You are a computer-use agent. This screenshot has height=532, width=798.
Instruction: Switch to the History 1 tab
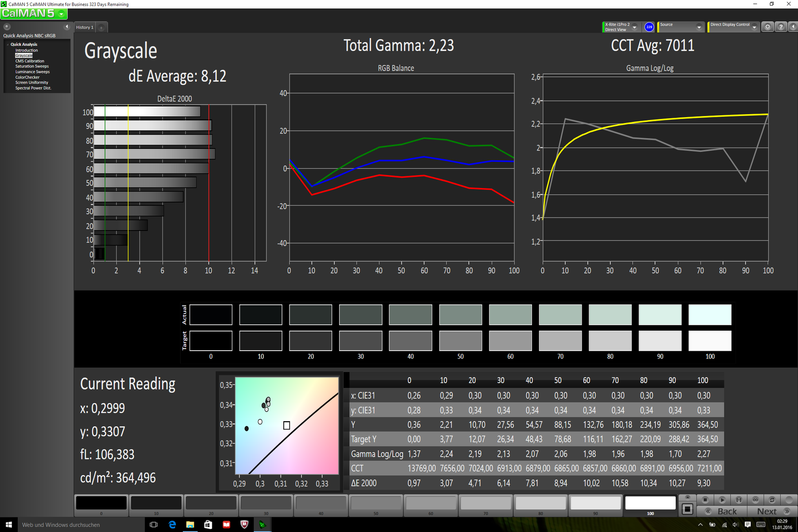(85, 27)
